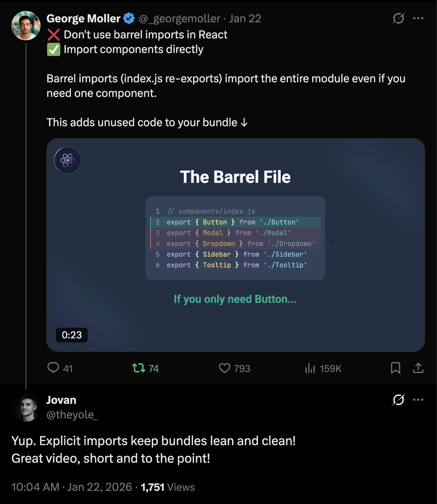Viewport: 437px width, 504px height.
Task: Click the blue verified badge
Action: tap(129, 18)
